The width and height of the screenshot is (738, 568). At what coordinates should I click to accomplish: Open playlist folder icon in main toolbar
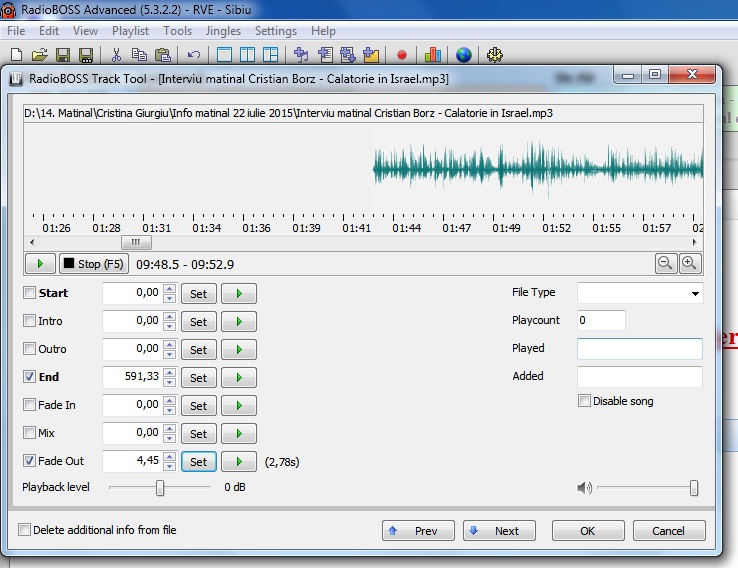[x=40, y=55]
